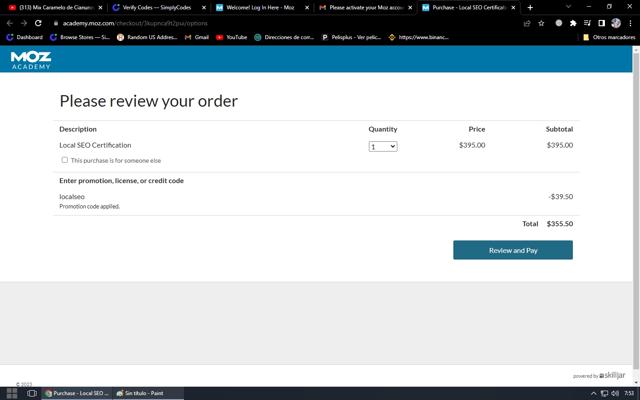Open the Quantity dropdown

tap(383, 147)
